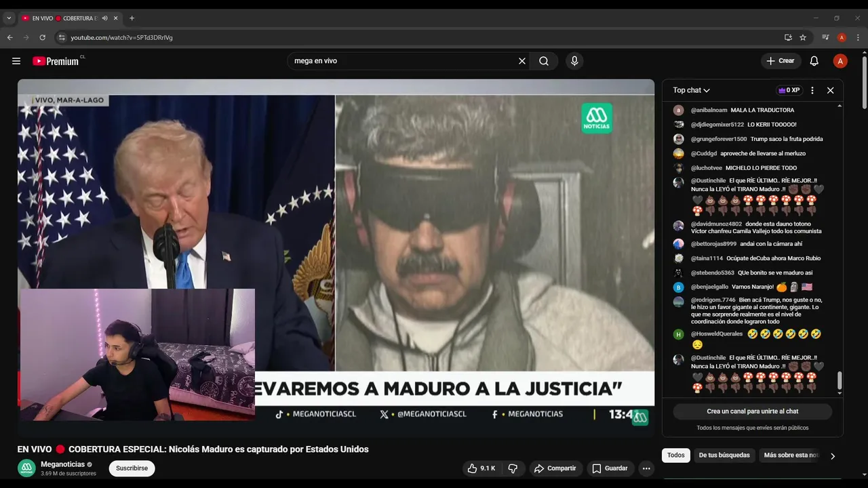Open @anibalnoam chat author name
This screenshot has width=868, height=488.
(x=709, y=110)
